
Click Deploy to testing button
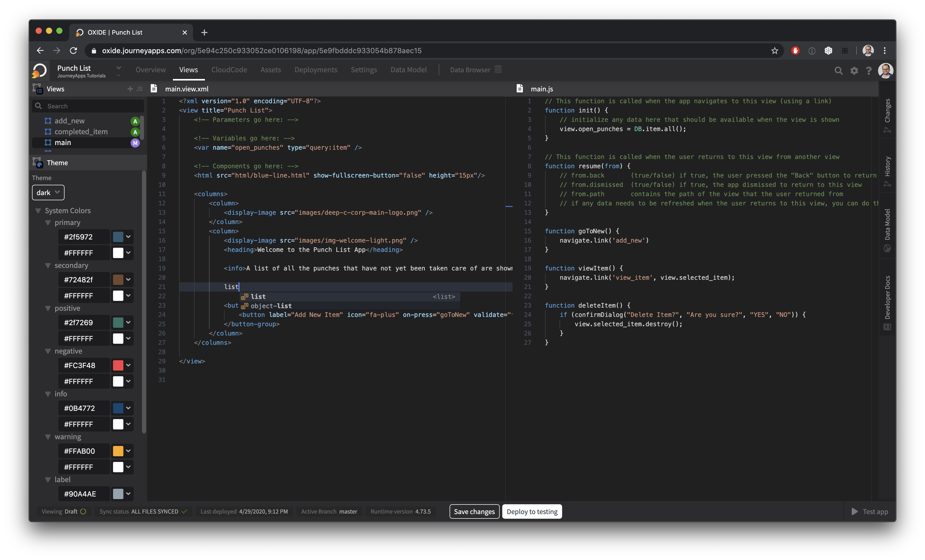[x=532, y=511]
